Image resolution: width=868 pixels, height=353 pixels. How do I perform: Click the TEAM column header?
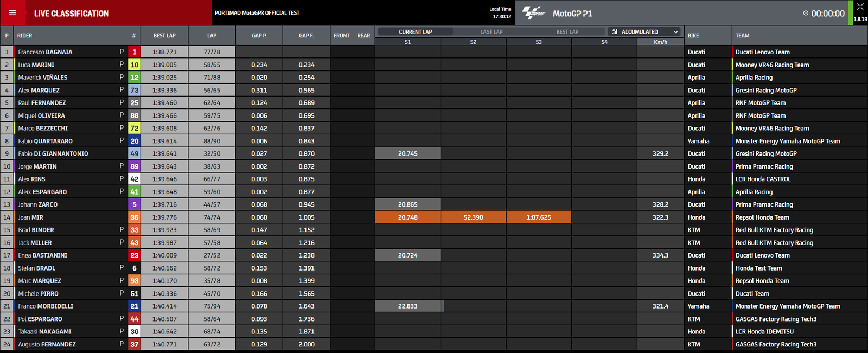[742, 36]
